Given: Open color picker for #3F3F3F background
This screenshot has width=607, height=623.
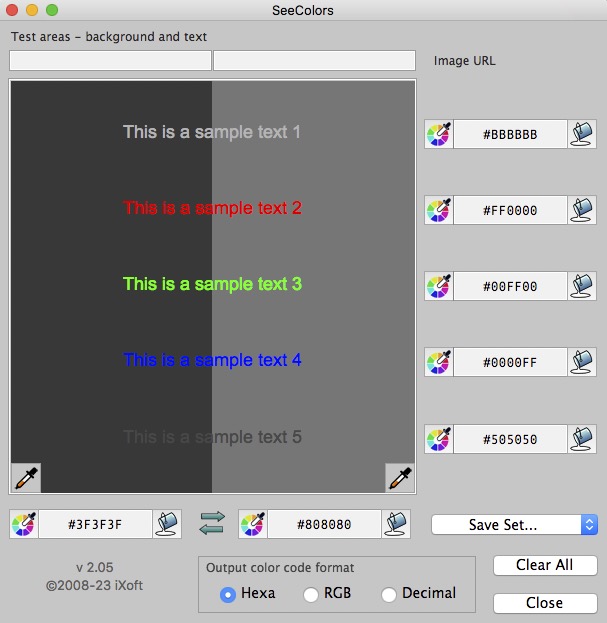Looking at the screenshot, I should point(24,524).
